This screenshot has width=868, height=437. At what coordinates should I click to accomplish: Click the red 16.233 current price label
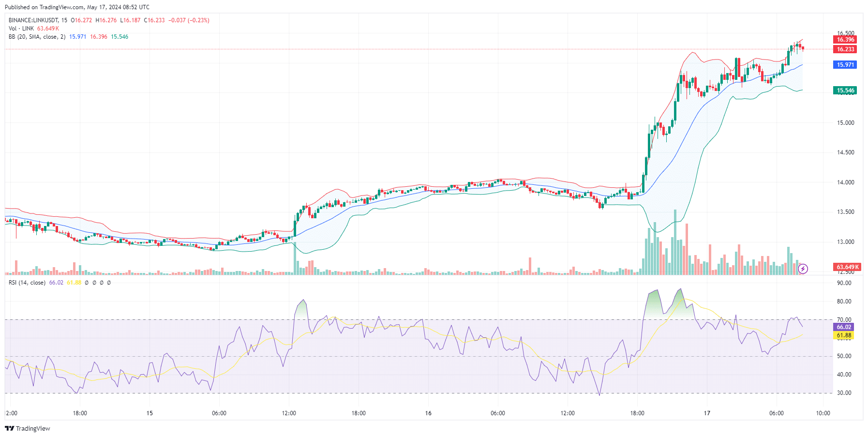click(x=845, y=49)
